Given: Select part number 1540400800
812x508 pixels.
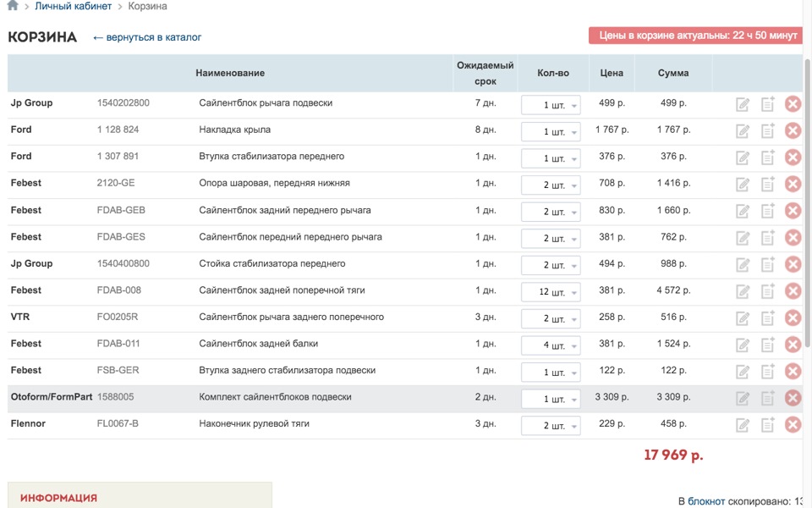Looking at the screenshot, I should (123, 263).
